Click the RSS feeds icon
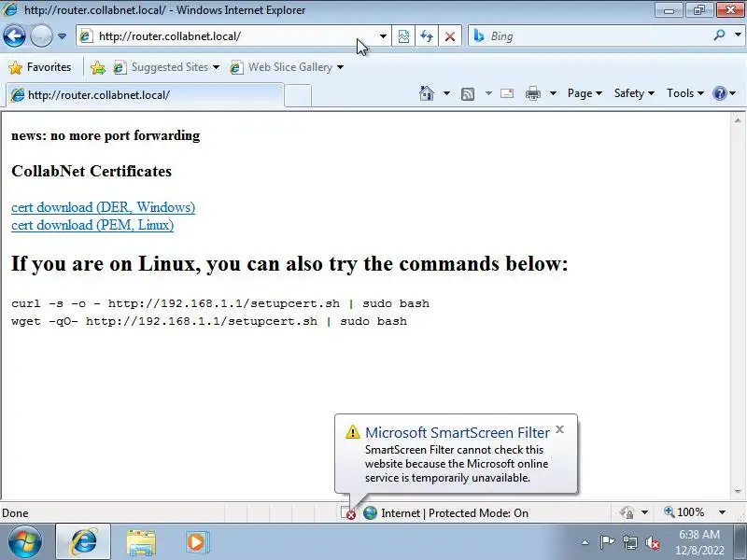Screen dimensions: 747x560 pyautogui.click(x=468, y=94)
